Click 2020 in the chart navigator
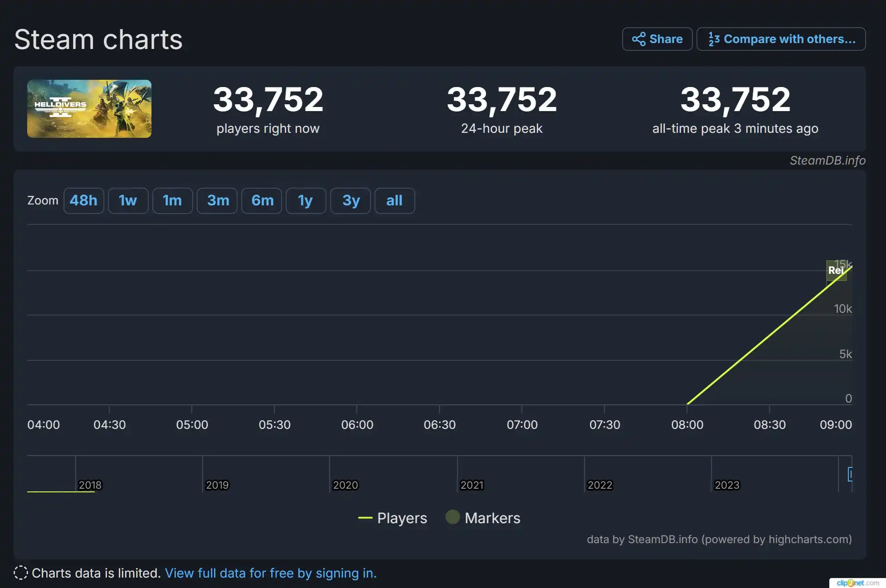The width and height of the screenshot is (886, 588). [x=345, y=485]
